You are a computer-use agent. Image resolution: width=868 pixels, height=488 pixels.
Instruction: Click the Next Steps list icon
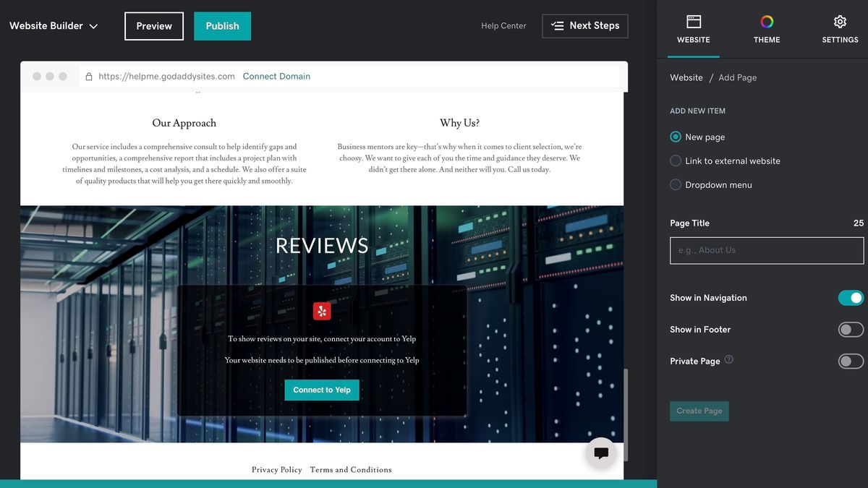pyautogui.click(x=558, y=25)
